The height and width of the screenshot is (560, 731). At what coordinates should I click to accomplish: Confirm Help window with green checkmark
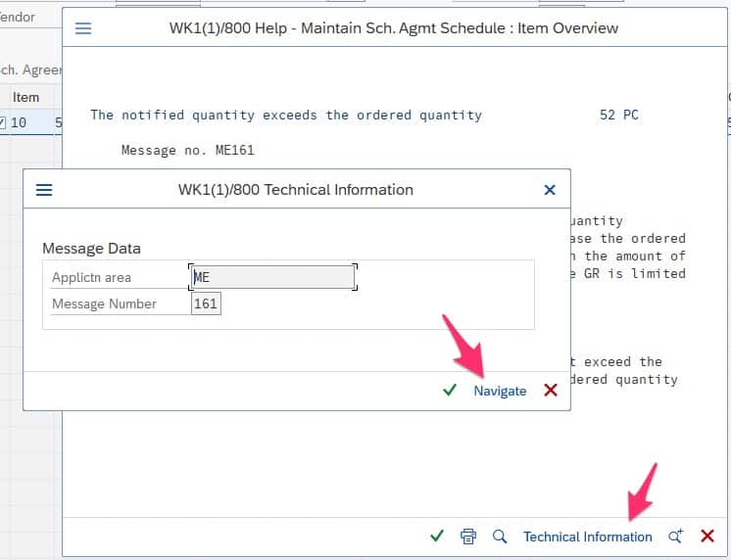[437, 537]
